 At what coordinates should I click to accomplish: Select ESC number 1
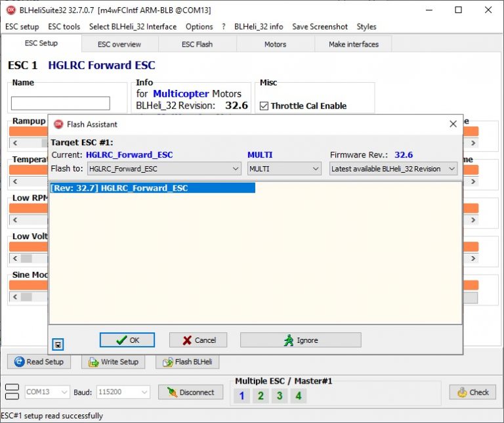point(242,395)
